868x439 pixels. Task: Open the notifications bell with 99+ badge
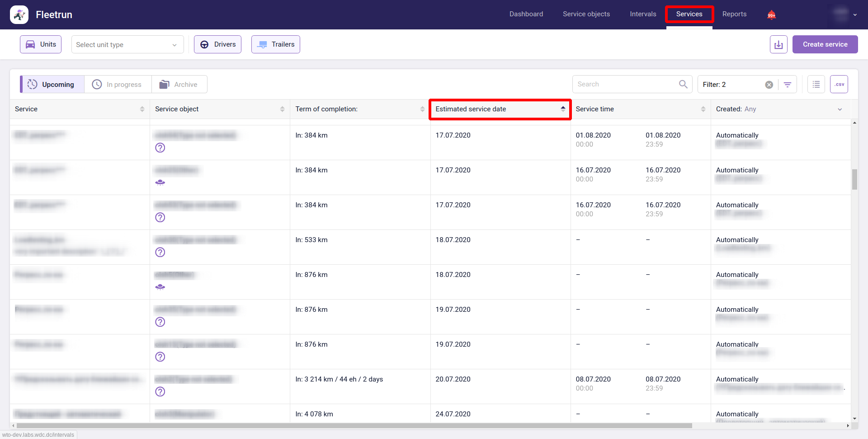tap(771, 15)
